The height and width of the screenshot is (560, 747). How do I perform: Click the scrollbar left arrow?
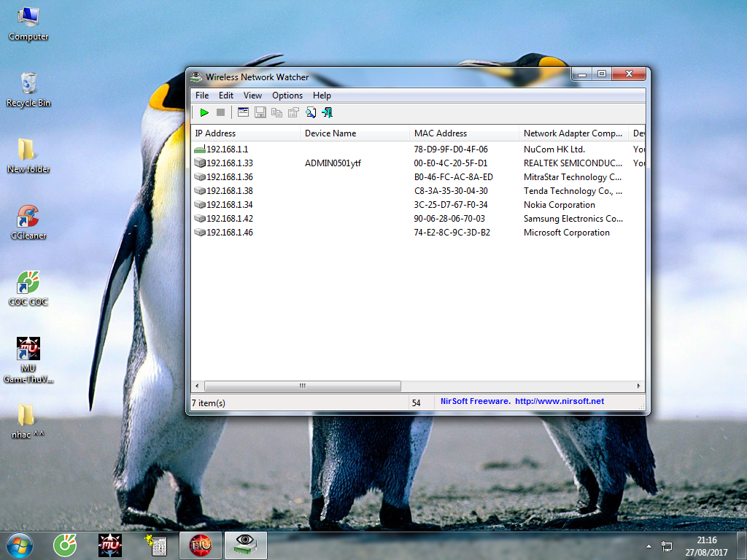pos(197,386)
